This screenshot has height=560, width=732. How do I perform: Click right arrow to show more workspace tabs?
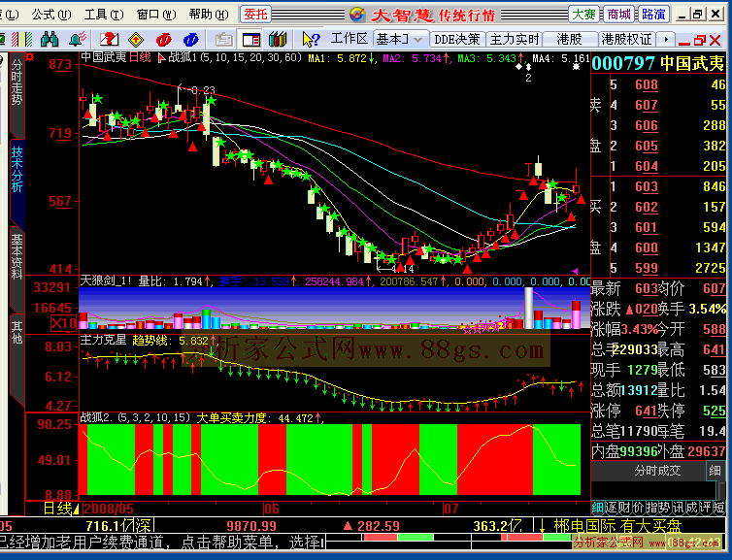[666, 39]
